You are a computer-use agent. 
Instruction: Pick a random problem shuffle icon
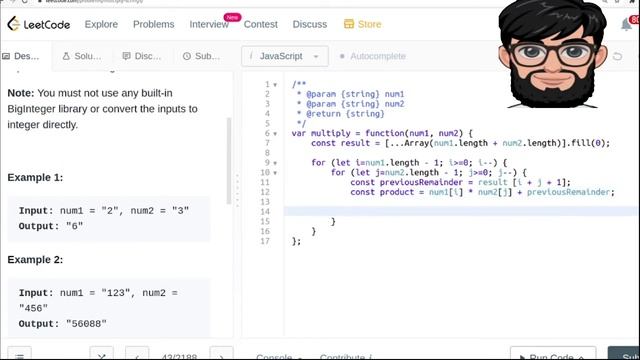click(101, 353)
